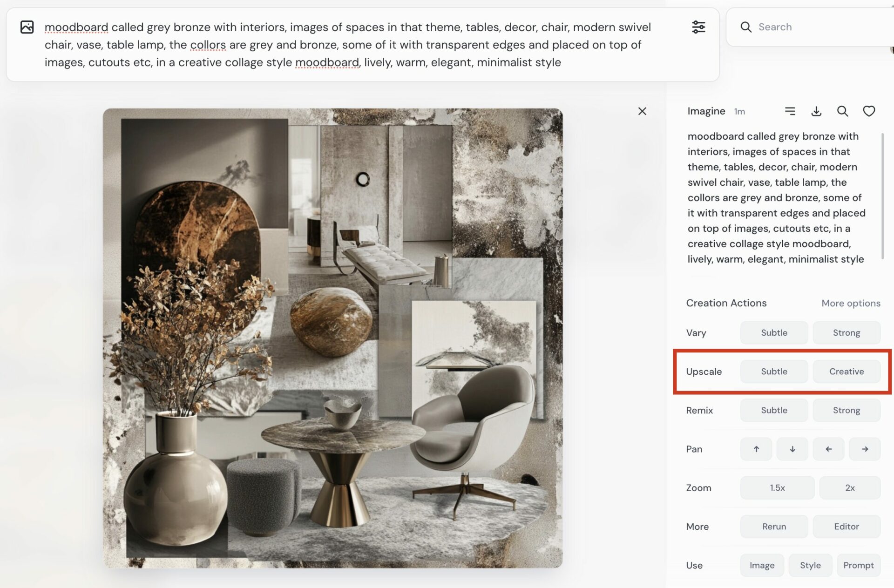Click More options link in Creation Actions
Image resolution: width=894 pixels, height=588 pixels.
pos(851,303)
